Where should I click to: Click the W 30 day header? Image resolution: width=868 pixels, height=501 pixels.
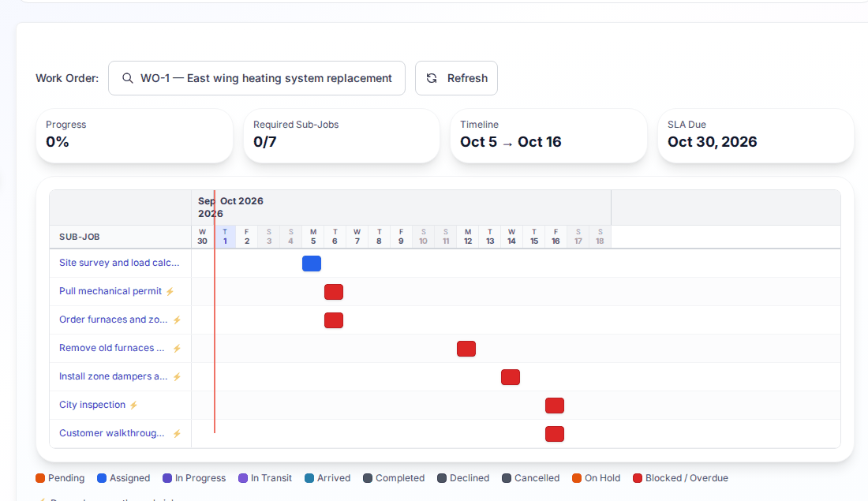tap(203, 237)
